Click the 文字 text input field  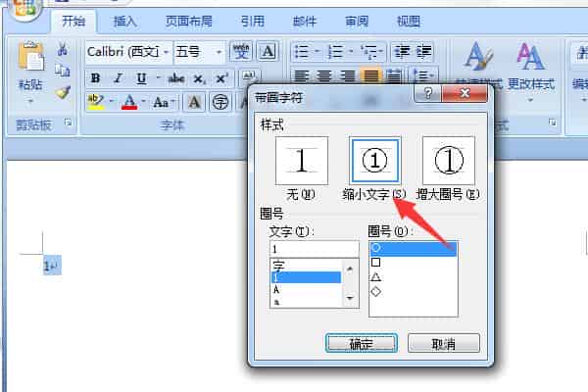(x=315, y=249)
